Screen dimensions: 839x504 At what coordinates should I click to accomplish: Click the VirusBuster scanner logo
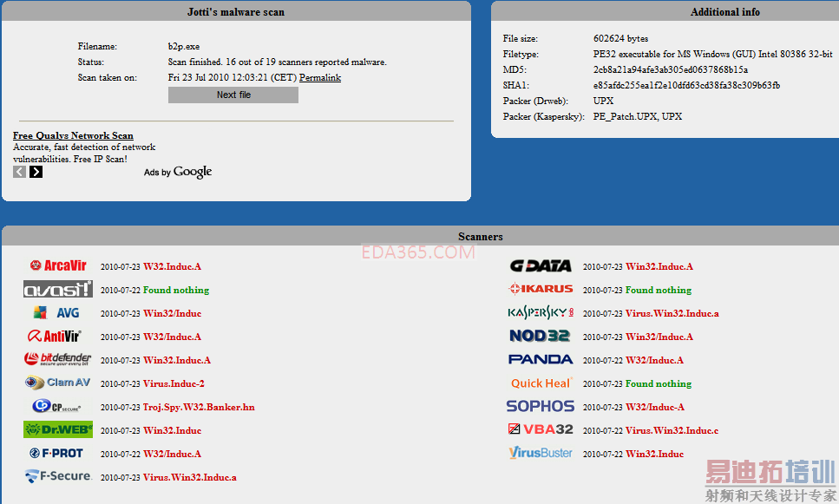[x=541, y=453]
